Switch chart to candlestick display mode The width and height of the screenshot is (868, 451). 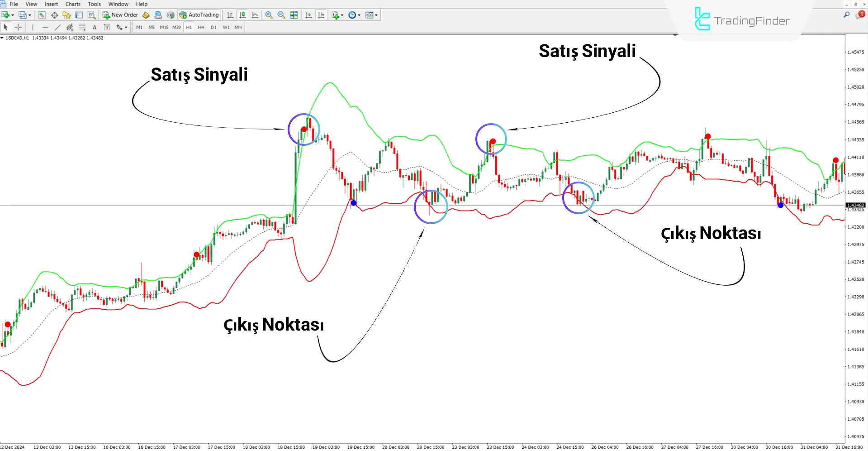(242, 15)
